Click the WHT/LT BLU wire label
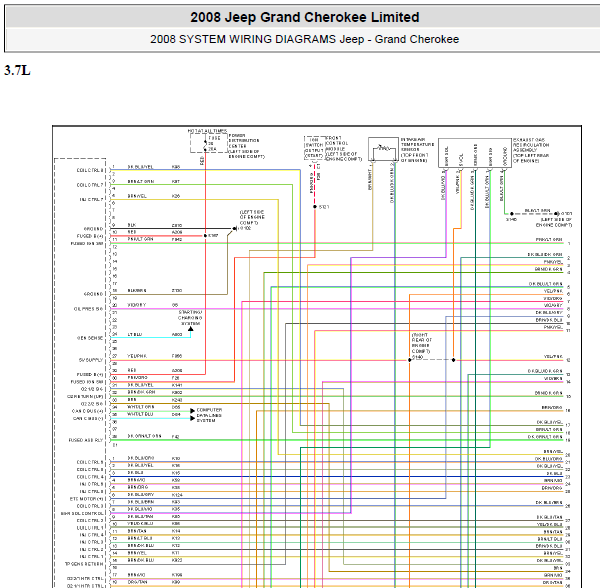 point(140,414)
